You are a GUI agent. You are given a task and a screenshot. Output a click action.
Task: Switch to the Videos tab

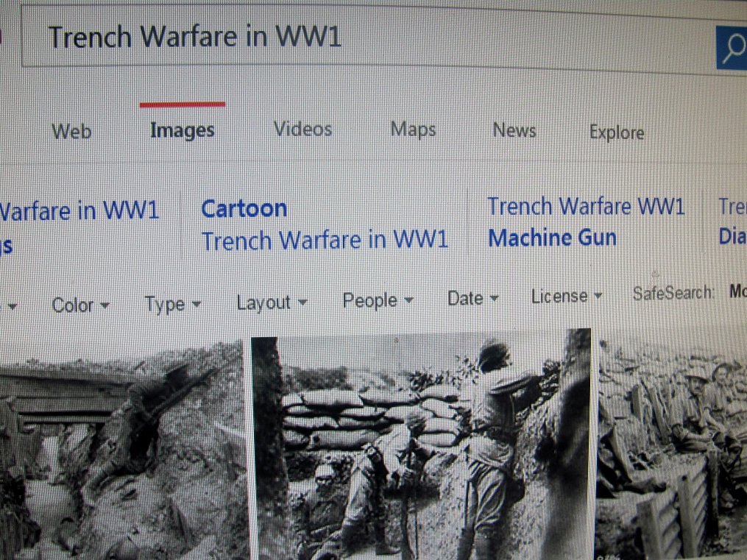coord(303,129)
